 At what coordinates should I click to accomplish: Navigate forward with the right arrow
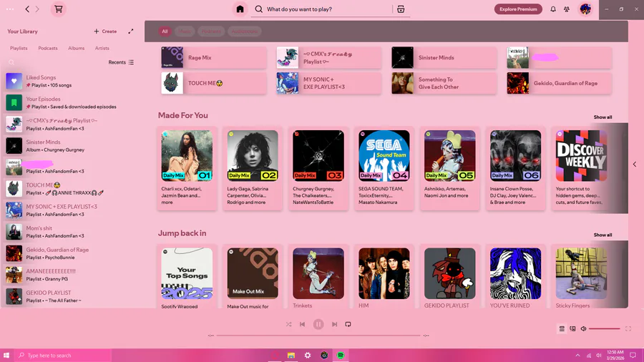[37, 9]
